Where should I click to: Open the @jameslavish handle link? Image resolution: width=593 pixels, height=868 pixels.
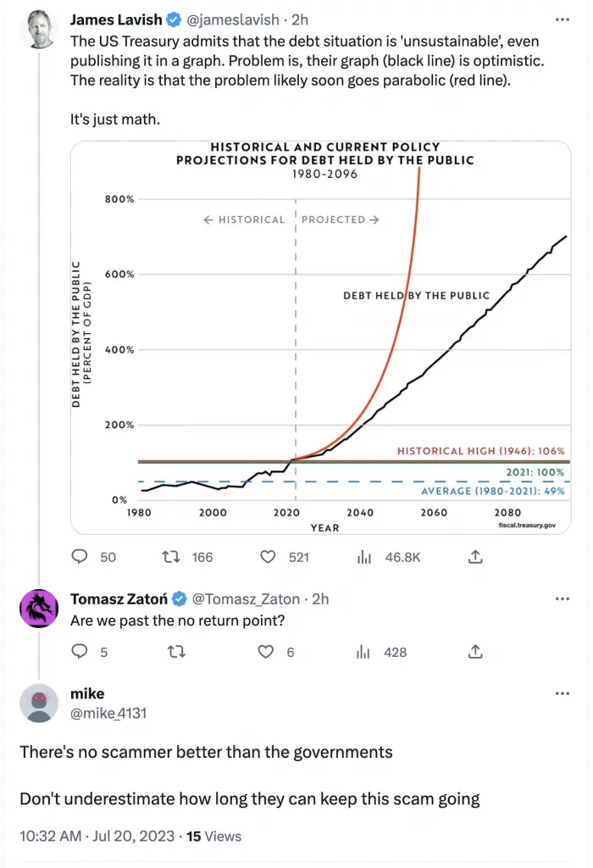click(x=233, y=19)
